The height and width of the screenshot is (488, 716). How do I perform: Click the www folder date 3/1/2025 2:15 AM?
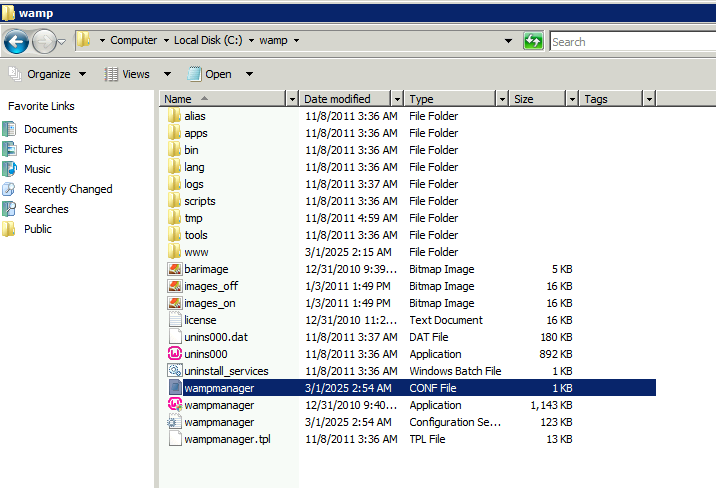pyautogui.click(x=348, y=252)
